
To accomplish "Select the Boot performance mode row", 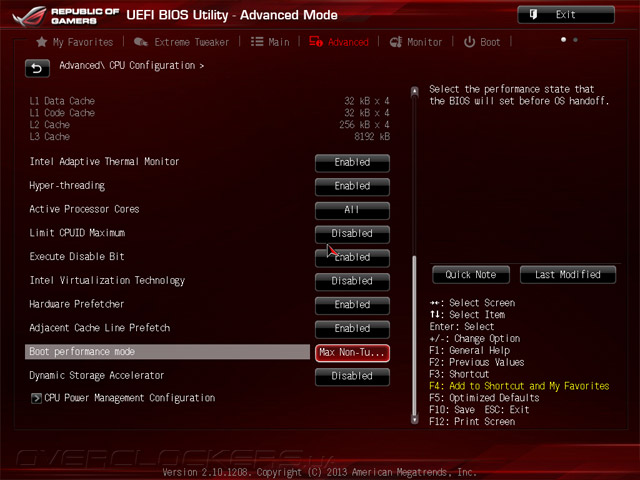I will tap(167, 352).
